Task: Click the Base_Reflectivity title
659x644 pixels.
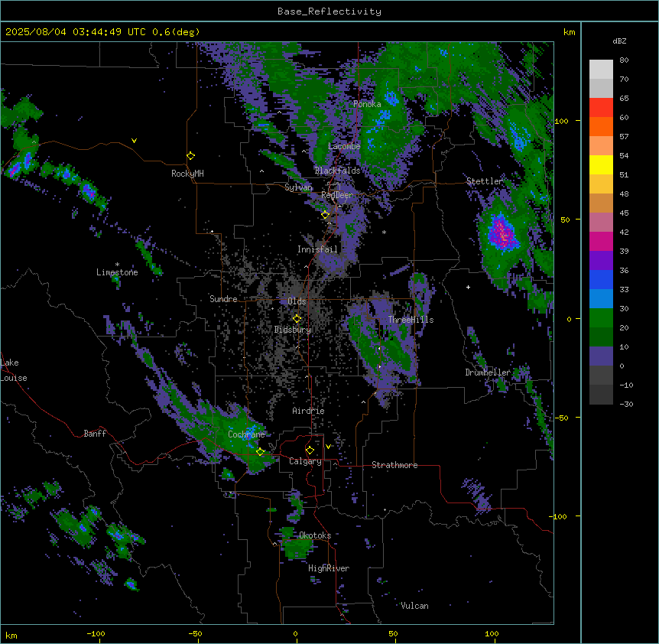Action: coord(329,11)
